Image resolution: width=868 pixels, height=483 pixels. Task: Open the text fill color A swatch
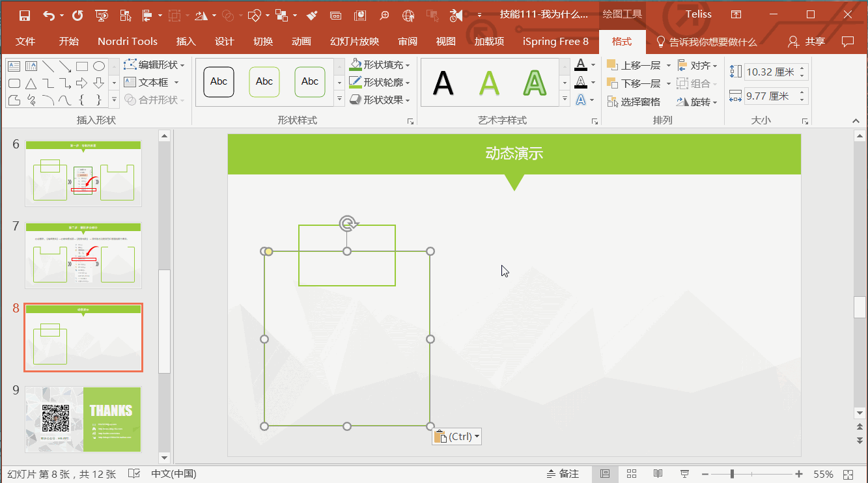pos(581,64)
